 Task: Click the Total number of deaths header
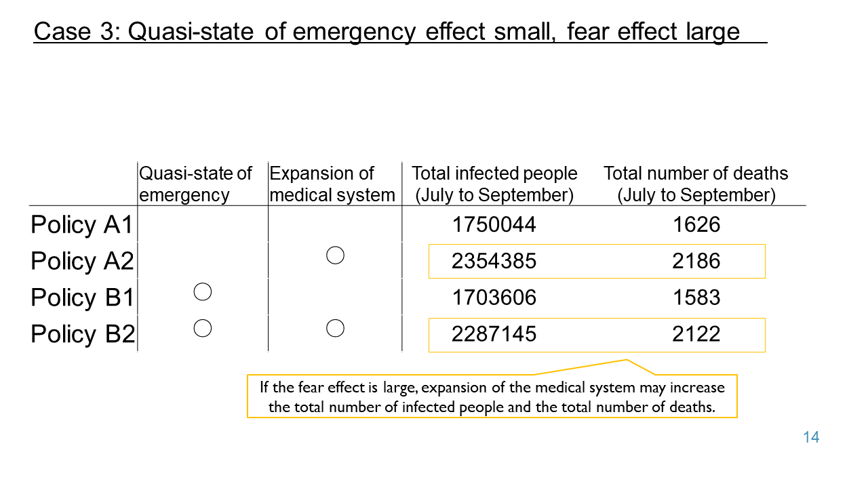coord(696,184)
